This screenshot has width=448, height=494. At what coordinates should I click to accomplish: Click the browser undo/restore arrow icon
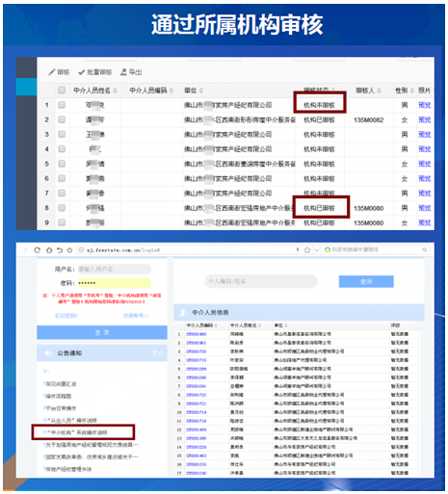click(x=60, y=250)
